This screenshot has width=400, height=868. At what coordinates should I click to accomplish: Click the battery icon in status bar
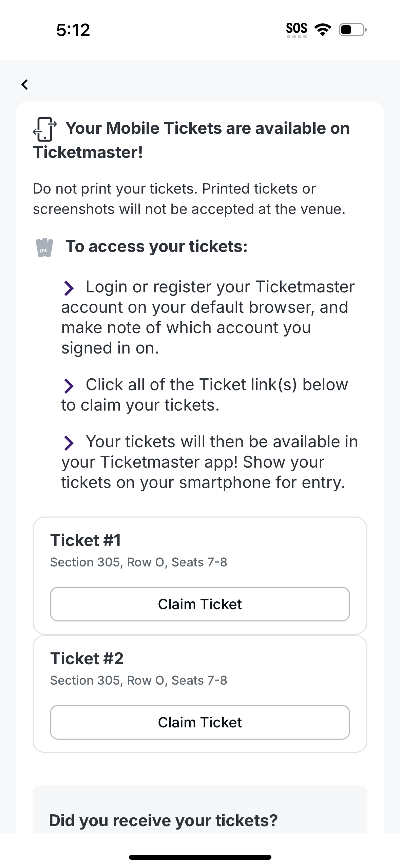point(351,30)
